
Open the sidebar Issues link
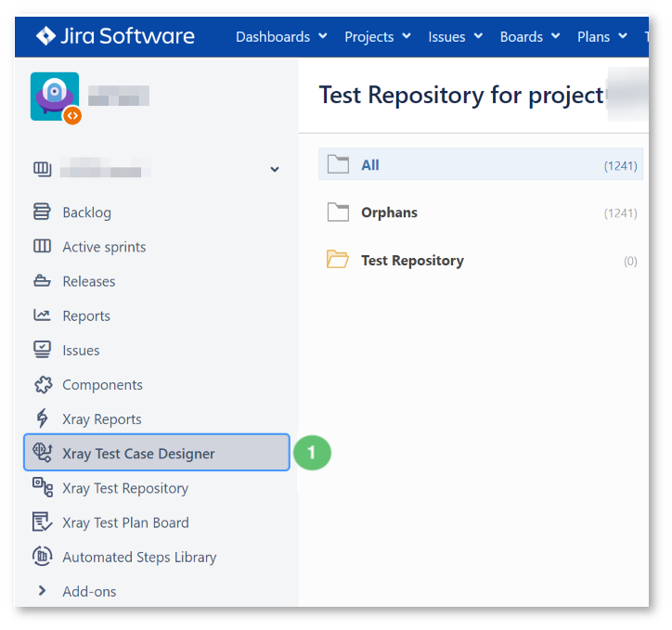point(81,351)
